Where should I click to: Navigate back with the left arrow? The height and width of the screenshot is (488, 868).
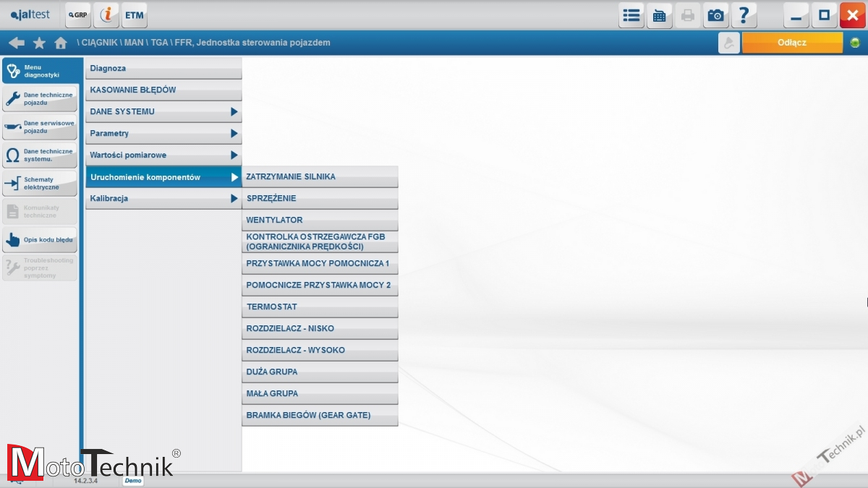pyautogui.click(x=16, y=43)
